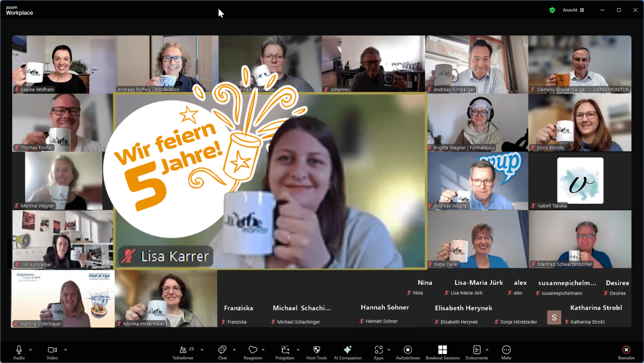This screenshot has height=363, width=644.
Task: Select Isabell Tabaka's video tile
Action: coord(580,181)
